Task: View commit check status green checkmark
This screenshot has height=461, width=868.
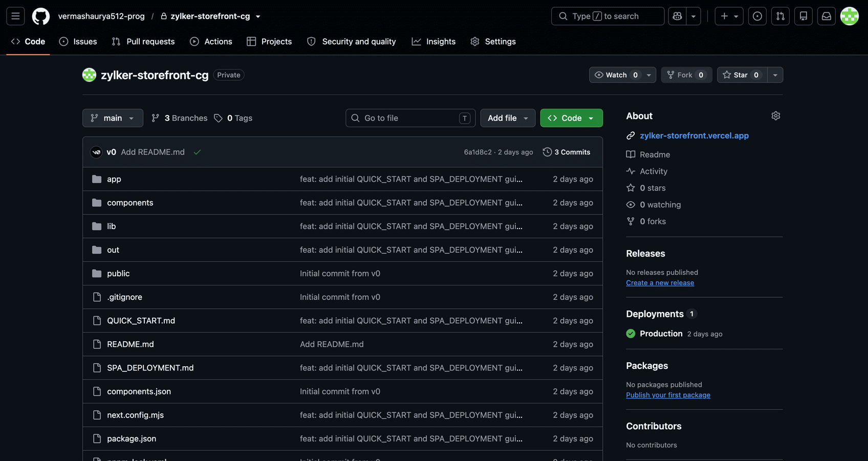Action: tap(197, 152)
